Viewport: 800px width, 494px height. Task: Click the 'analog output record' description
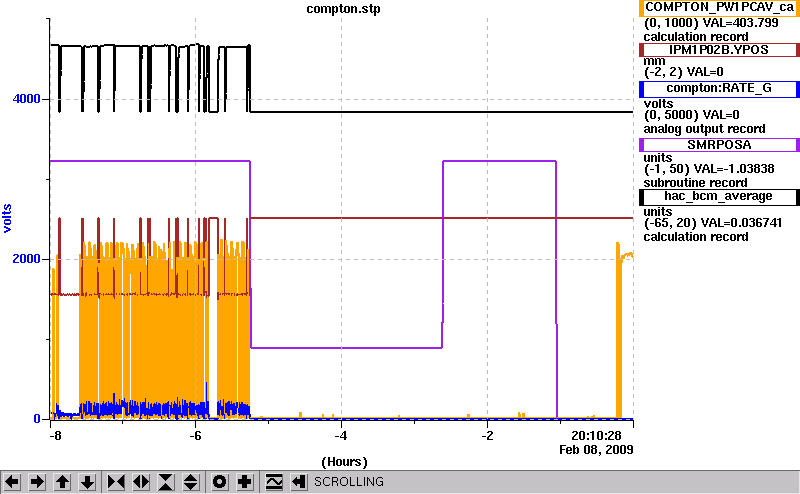click(x=705, y=129)
